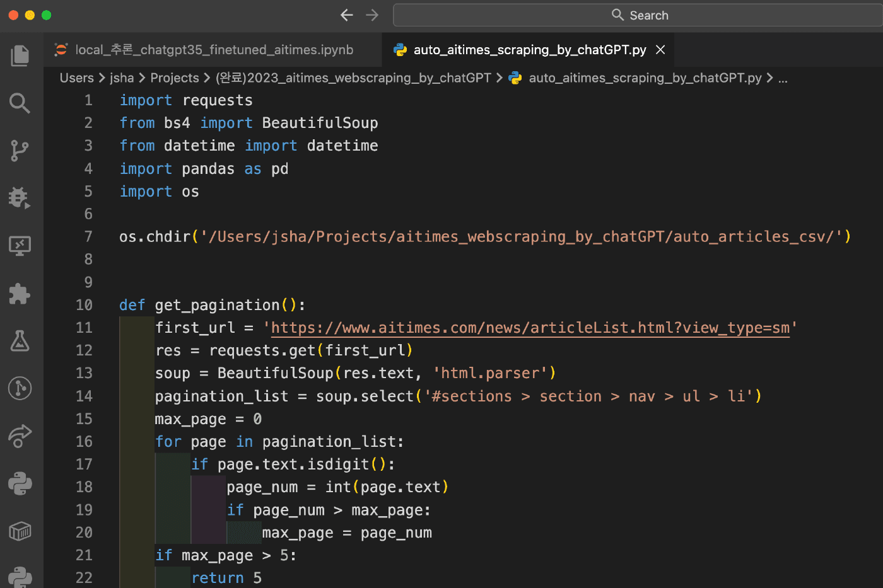Click the jsha breadcrumb segment

(122, 78)
